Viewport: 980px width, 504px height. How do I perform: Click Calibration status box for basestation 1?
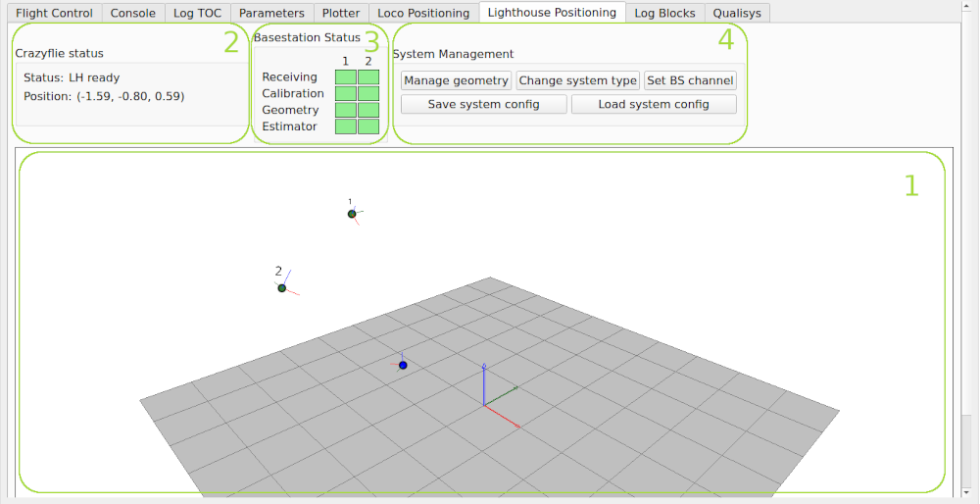pos(345,94)
